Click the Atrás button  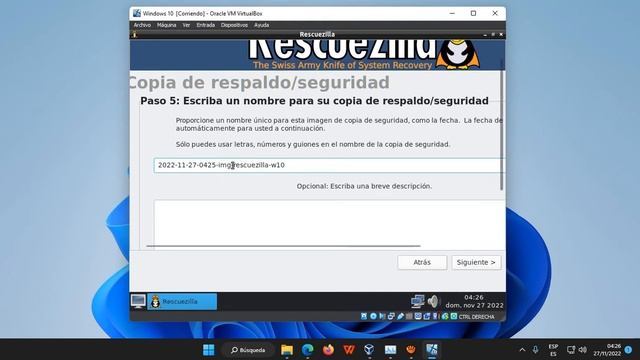click(422, 262)
